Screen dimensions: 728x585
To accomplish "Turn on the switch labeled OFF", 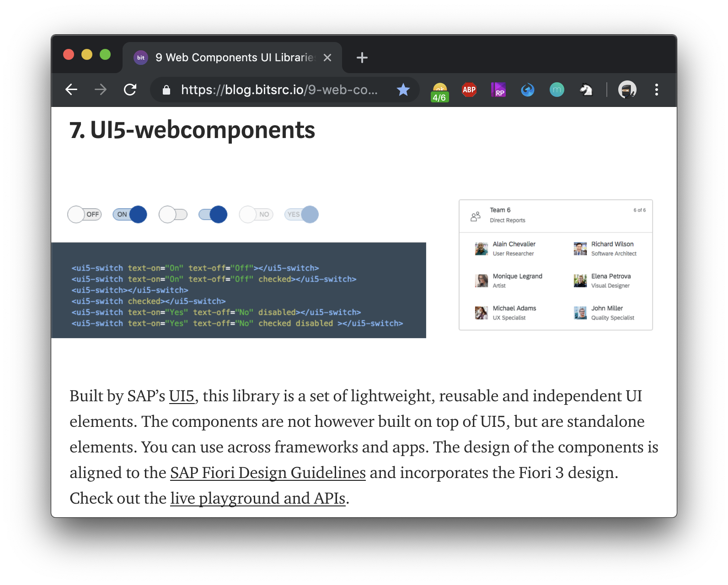I will pyautogui.click(x=84, y=214).
